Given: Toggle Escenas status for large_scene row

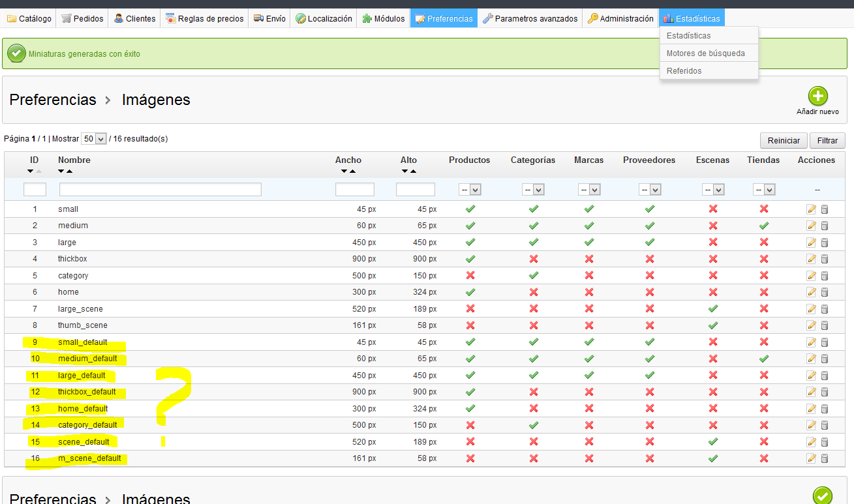Looking at the screenshot, I should coord(712,309).
